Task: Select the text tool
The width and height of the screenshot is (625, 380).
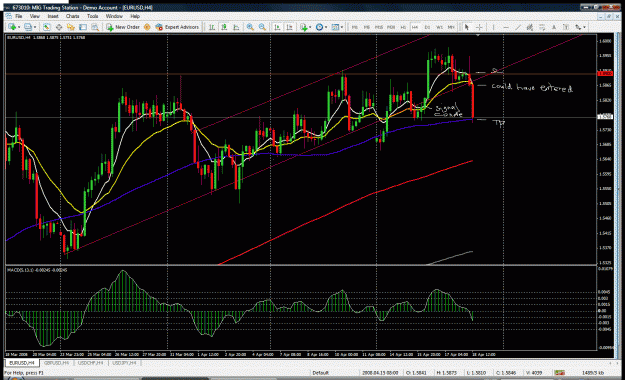Action: (554, 27)
